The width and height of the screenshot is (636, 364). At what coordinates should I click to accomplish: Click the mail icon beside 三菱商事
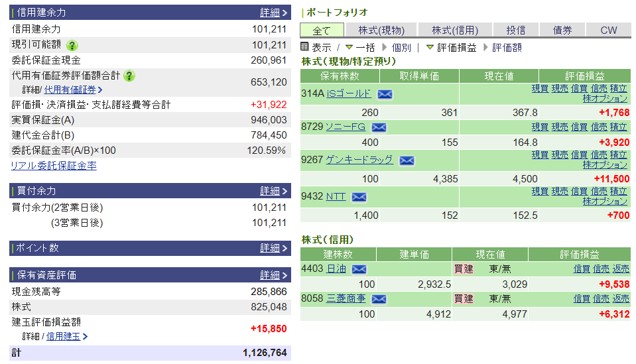coord(379,299)
